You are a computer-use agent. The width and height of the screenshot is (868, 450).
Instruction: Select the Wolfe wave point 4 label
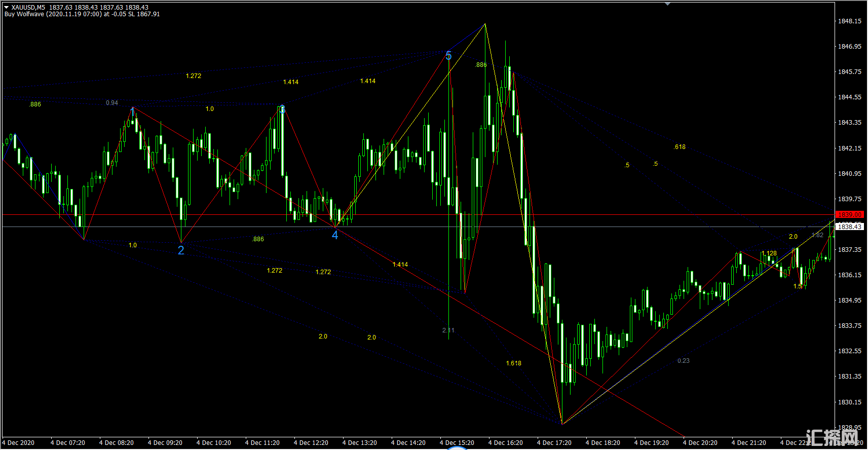335,235
